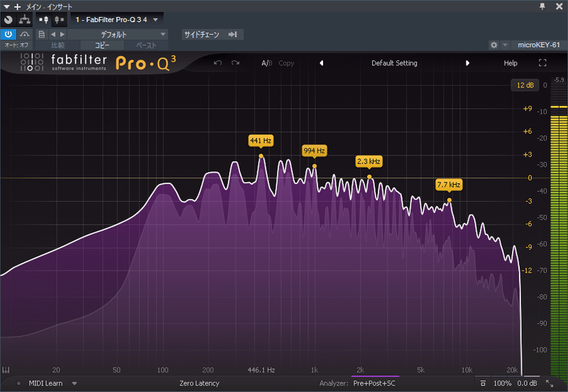Open the 12 dB display range selector
The width and height of the screenshot is (568, 392).
click(x=525, y=85)
